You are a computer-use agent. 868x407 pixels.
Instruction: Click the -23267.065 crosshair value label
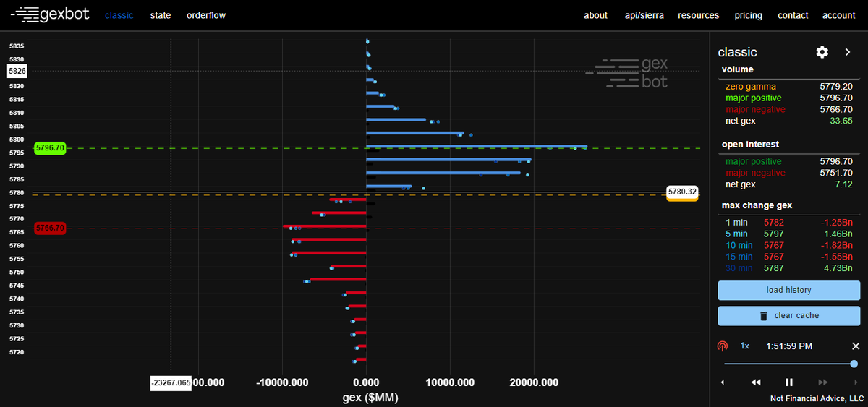[x=171, y=383]
